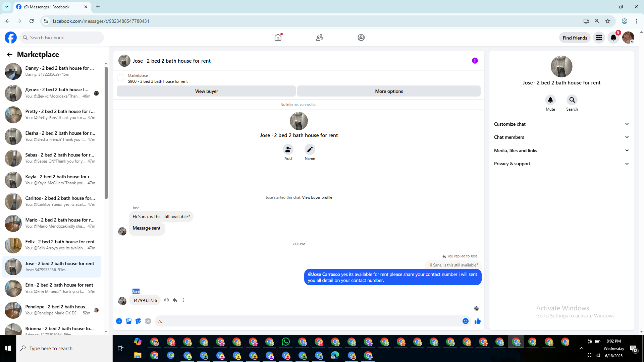Image resolution: width=644 pixels, height=362 pixels.
Task: Open Felix's 2 bed 2 bath chat
Action: 52,245
